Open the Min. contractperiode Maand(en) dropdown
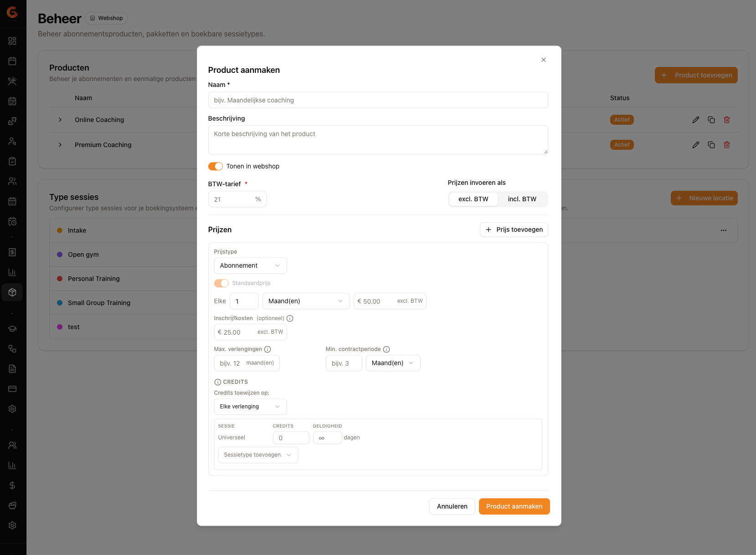Viewport: 756px width, 555px height. coord(393,363)
